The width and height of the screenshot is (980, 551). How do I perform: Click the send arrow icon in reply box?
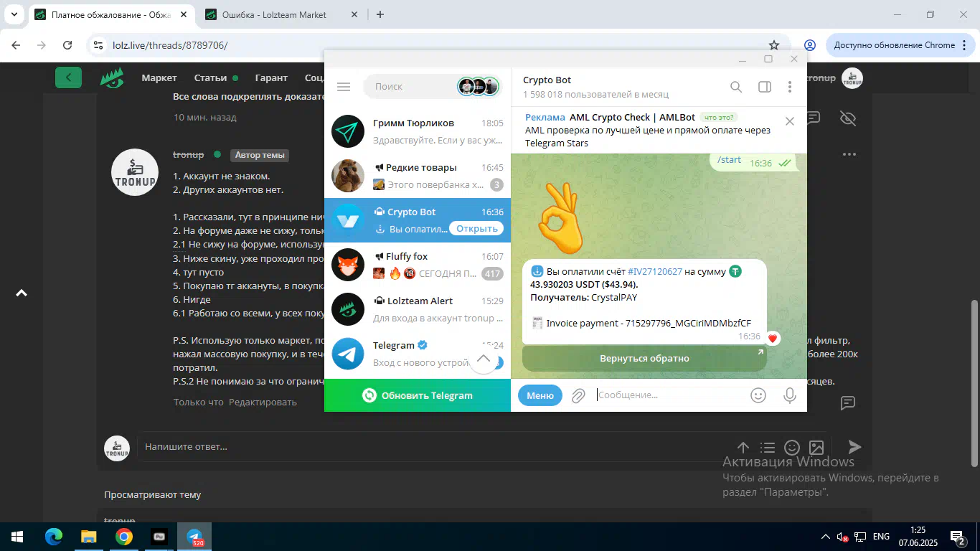click(854, 447)
